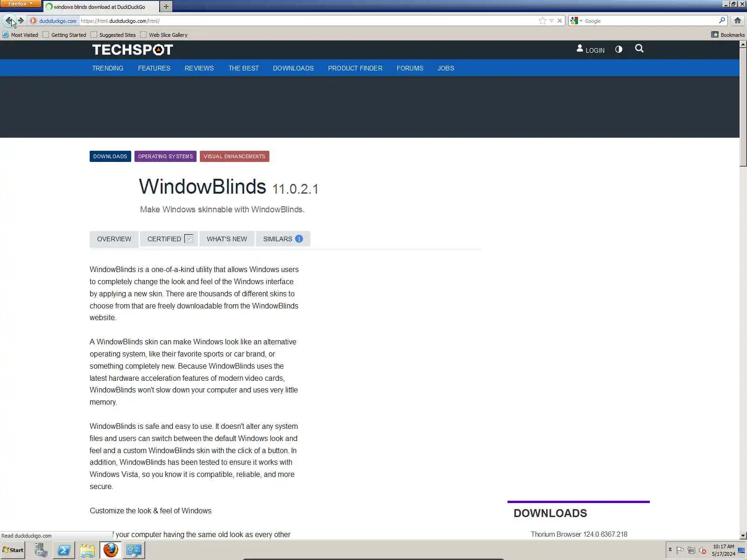This screenshot has height=560, width=747.
Task: Open Product Finder in the nav bar
Action: (x=355, y=68)
